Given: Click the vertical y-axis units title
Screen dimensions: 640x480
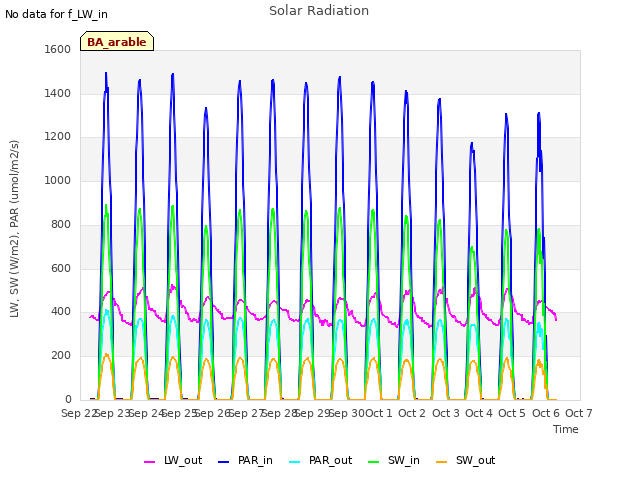Looking at the screenshot, I should click(x=14, y=229).
